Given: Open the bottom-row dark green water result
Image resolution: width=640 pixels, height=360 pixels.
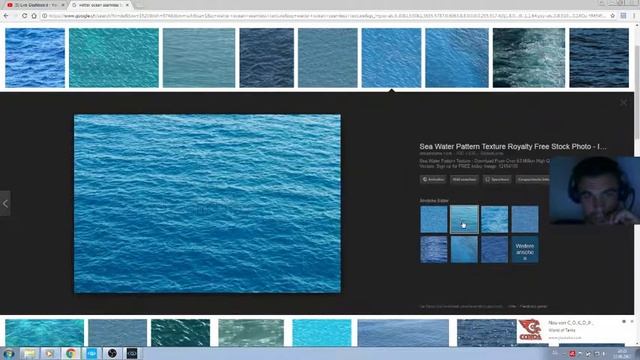Looking at the screenshot, I should point(180,333).
